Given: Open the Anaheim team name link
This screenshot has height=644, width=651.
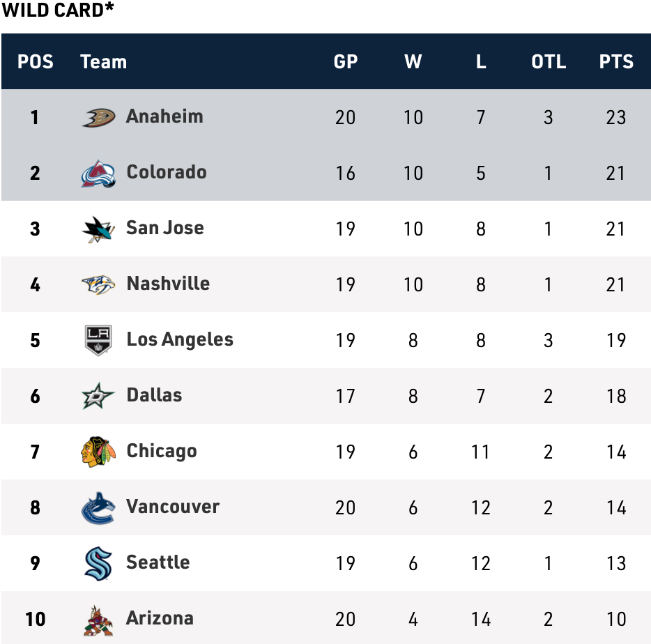Looking at the screenshot, I should [x=164, y=116].
